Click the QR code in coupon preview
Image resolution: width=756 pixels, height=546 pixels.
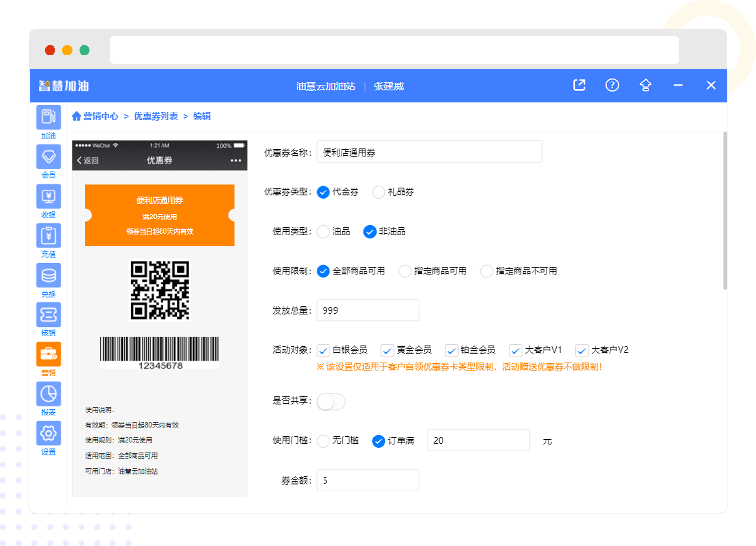160,290
